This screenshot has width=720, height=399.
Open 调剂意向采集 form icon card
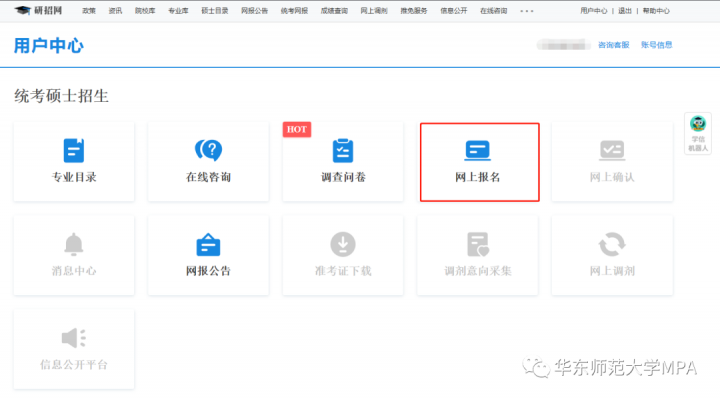pyautogui.click(x=478, y=255)
